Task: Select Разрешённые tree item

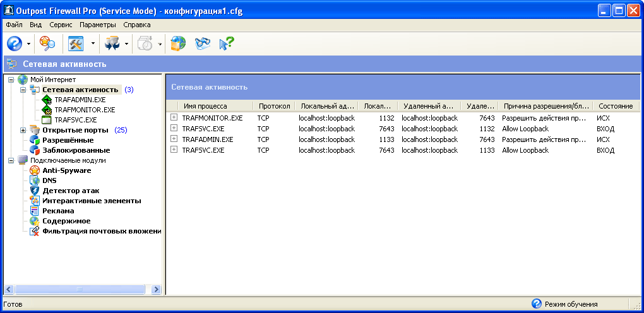Action: [68, 141]
